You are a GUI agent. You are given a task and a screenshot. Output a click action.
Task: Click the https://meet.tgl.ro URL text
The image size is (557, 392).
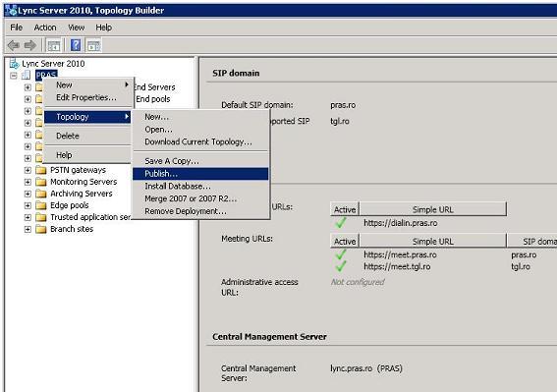click(397, 266)
